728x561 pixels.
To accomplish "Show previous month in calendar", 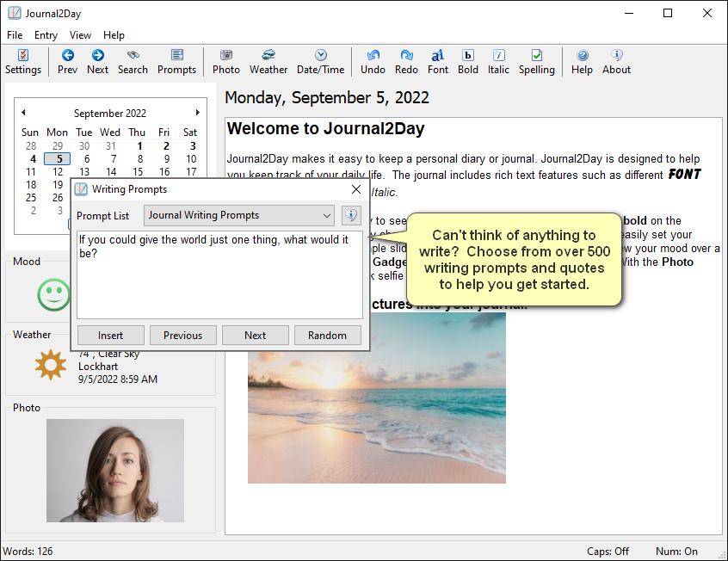I will [x=23, y=113].
